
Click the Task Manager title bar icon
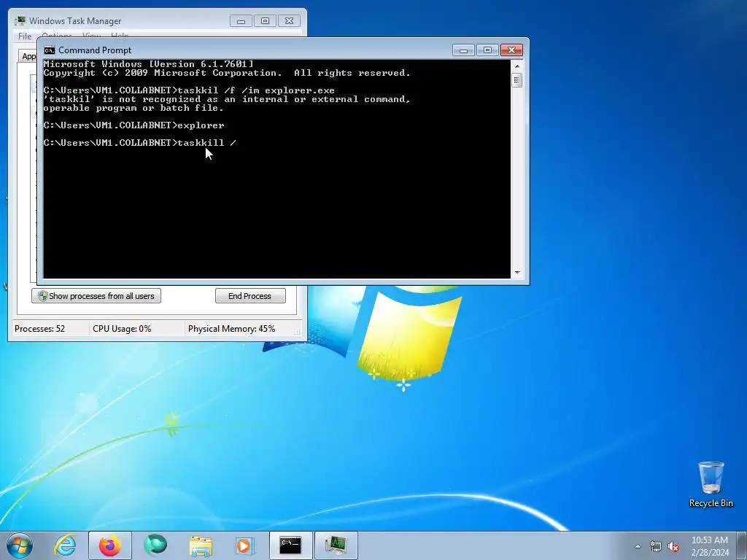coord(20,21)
